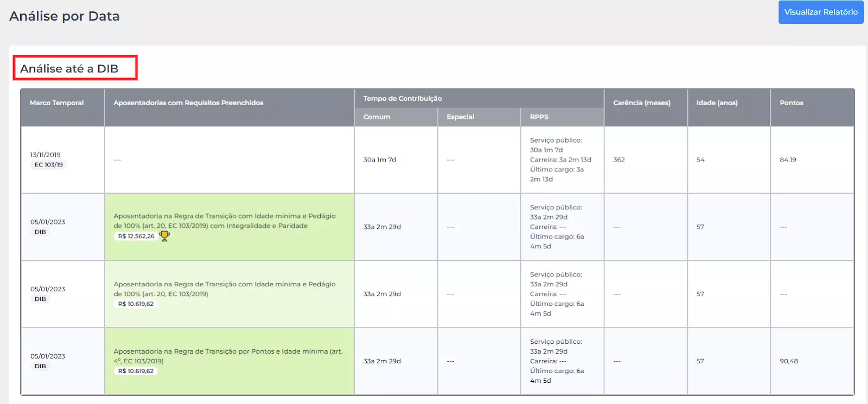868x404 pixels.
Task: Click the RPPS cell with Carreira: 3a 2m 13d
Action: tap(562, 159)
